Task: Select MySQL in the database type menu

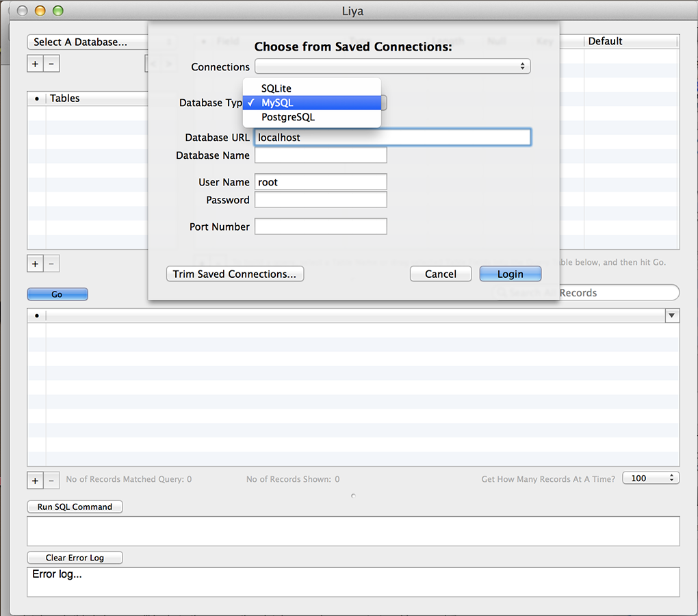Action: (x=277, y=103)
